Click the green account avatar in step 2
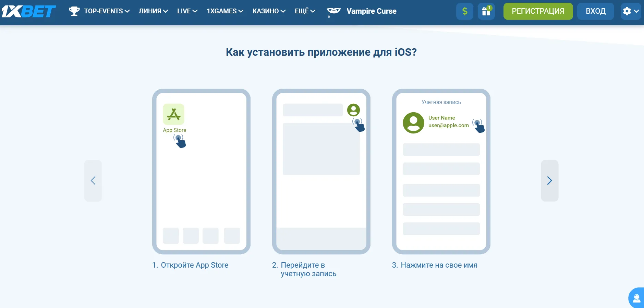The width and height of the screenshot is (644, 308). [x=353, y=110]
